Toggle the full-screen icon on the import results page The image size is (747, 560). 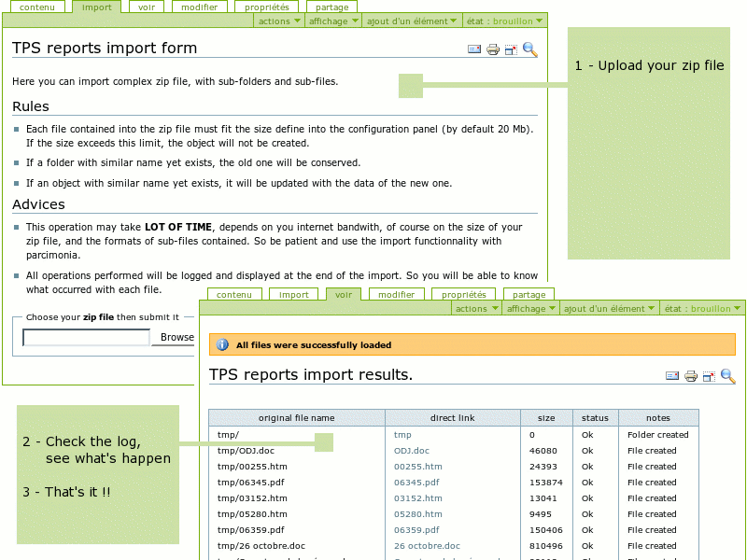[709, 376]
